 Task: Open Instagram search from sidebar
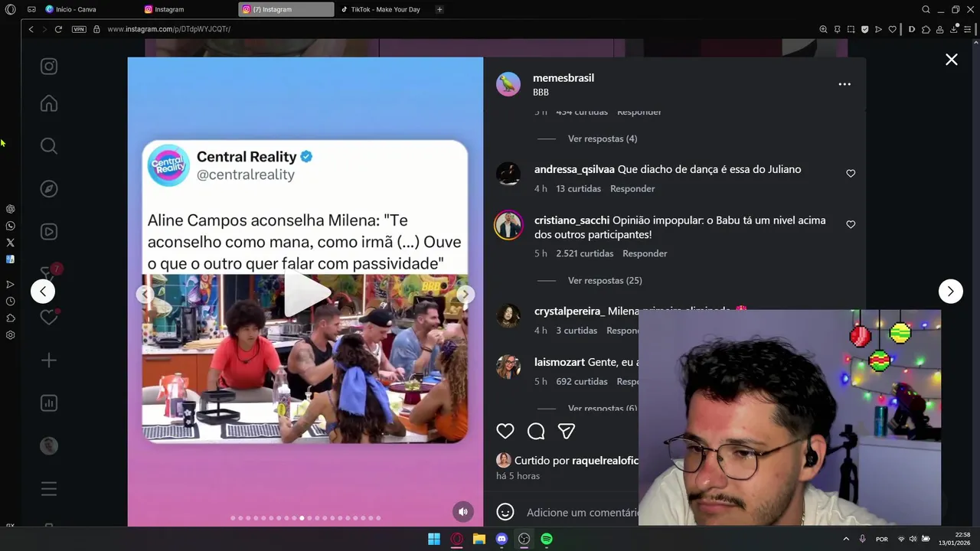click(49, 145)
